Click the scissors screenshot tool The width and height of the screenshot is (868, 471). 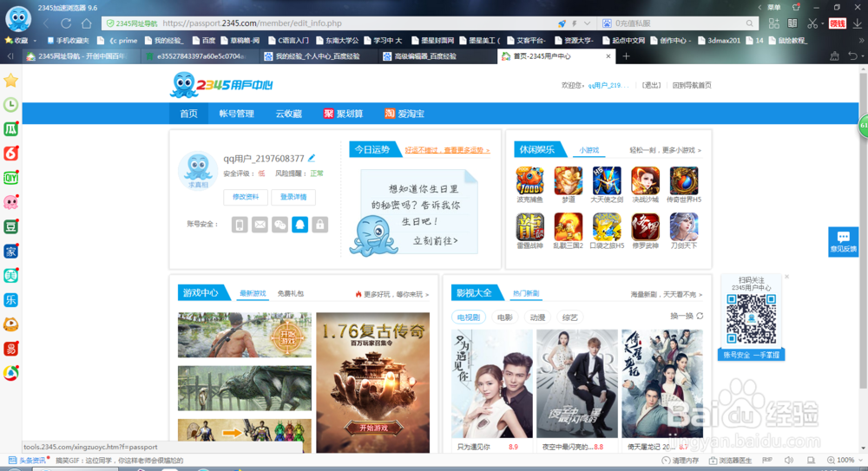tap(812, 23)
